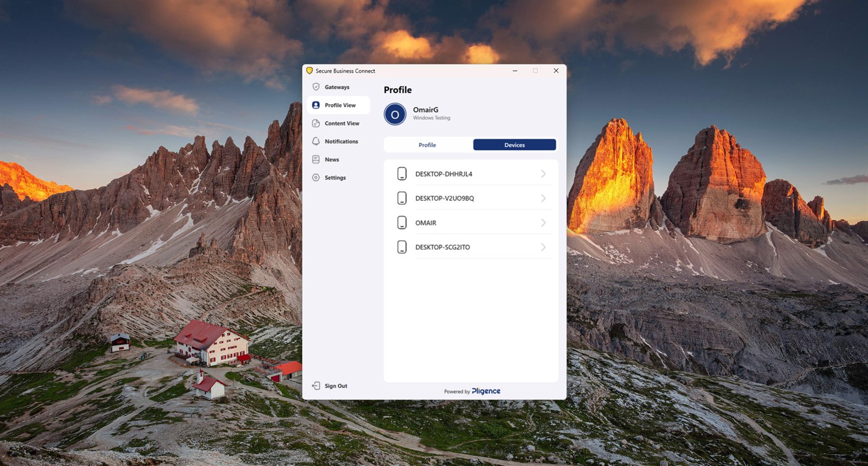This screenshot has width=868, height=466.
Task: Click the device icon beside DESKTOP-V2UO9BQ
Action: coord(402,198)
